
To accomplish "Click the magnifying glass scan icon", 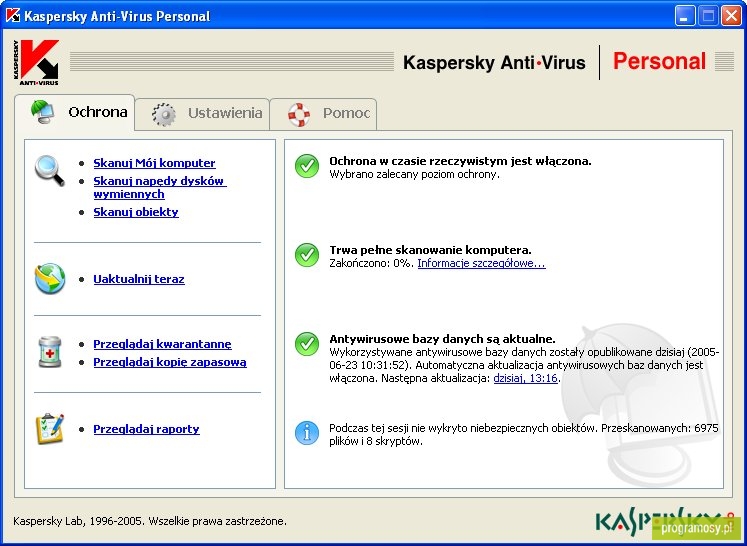I will (x=50, y=171).
